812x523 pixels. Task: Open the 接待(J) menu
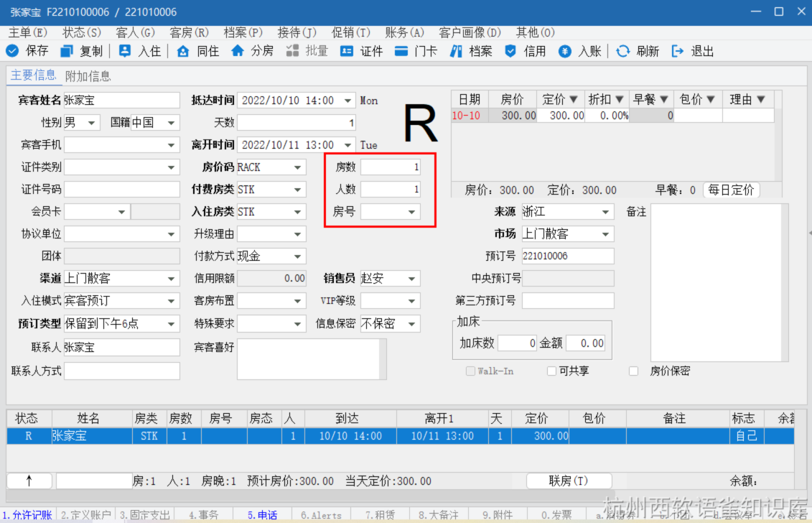[x=297, y=32]
